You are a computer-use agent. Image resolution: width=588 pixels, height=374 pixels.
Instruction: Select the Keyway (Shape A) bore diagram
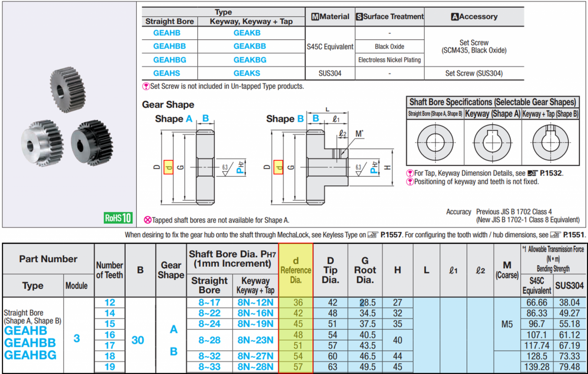click(x=492, y=142)
